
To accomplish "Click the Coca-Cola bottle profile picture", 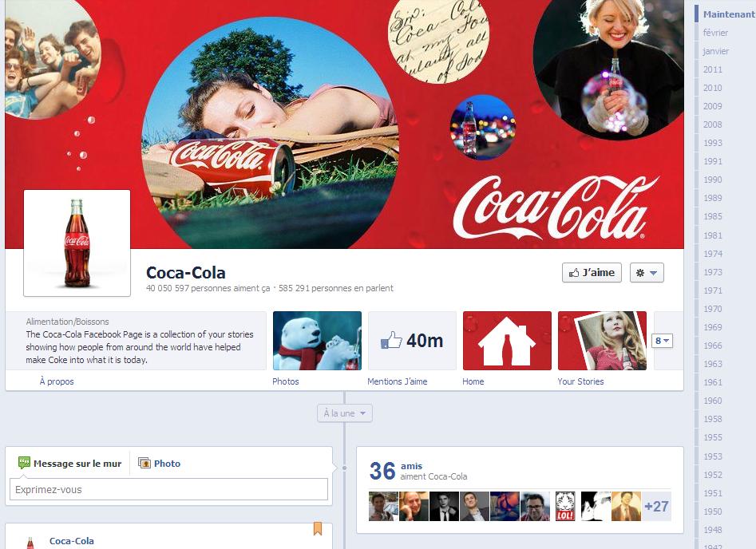I will (77, 243).
